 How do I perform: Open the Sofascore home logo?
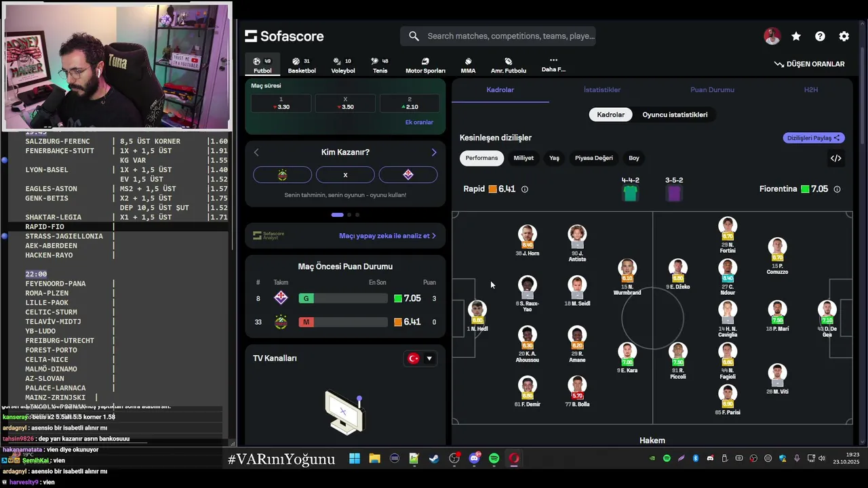coord(284,37)
